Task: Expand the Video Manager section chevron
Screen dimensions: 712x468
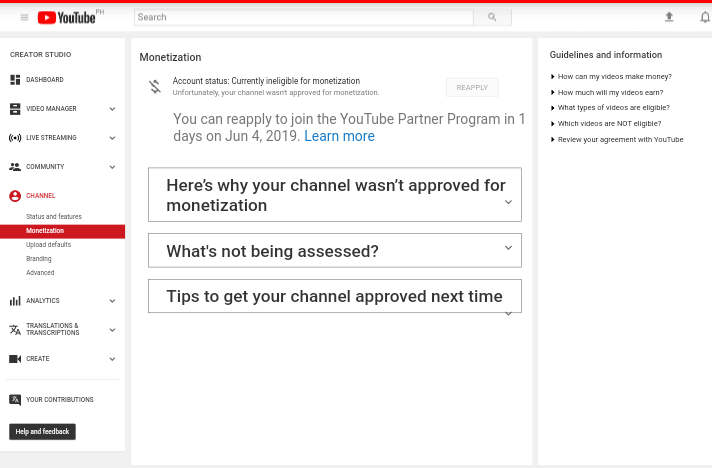Action: click(112, 109)
